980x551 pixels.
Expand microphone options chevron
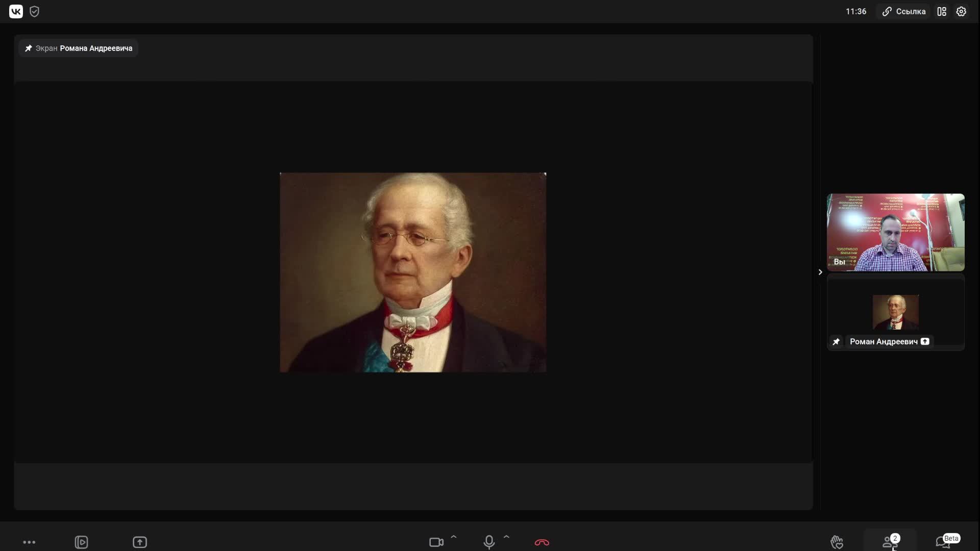[x=506, y=537]
